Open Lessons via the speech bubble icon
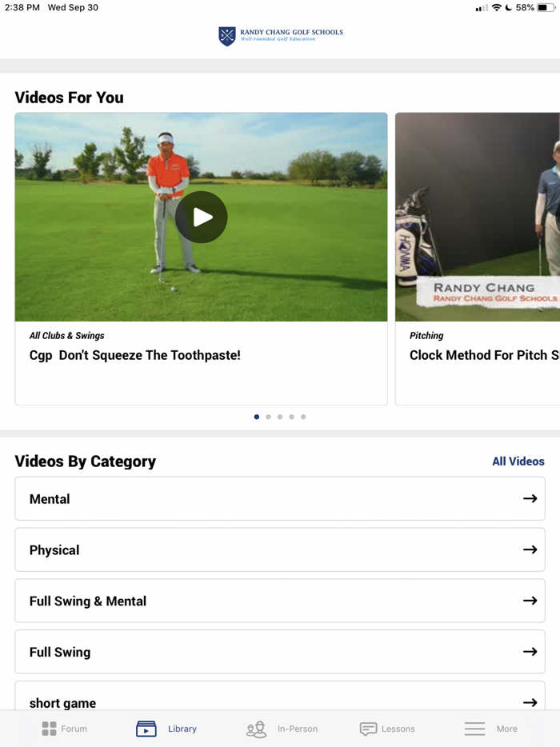Screen dimensions: 560x747 pos(368,729)
